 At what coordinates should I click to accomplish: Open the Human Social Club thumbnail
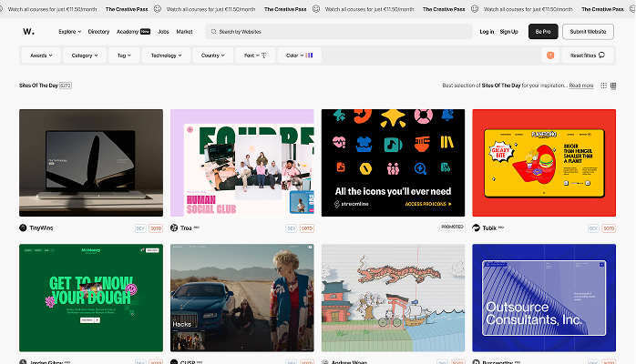[242, 163]
